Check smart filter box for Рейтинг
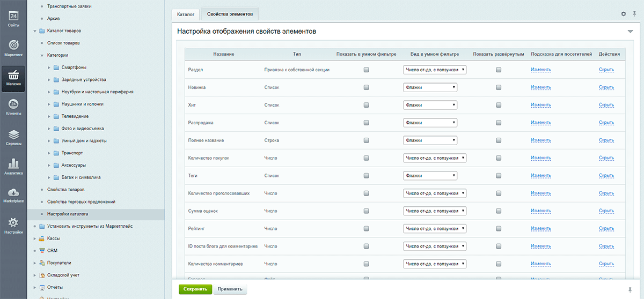The width and height of the screenshot is (644, 299). [x=366, y=229]
